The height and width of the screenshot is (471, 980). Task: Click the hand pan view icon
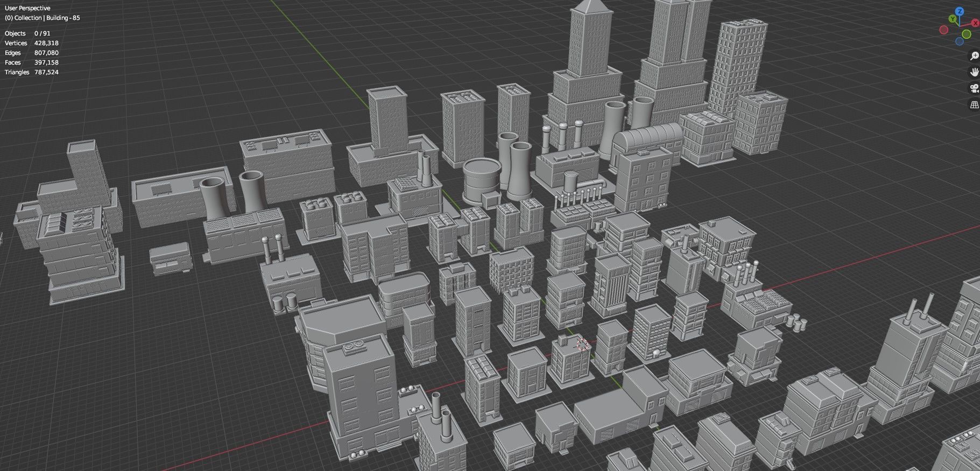coord(975,72)
